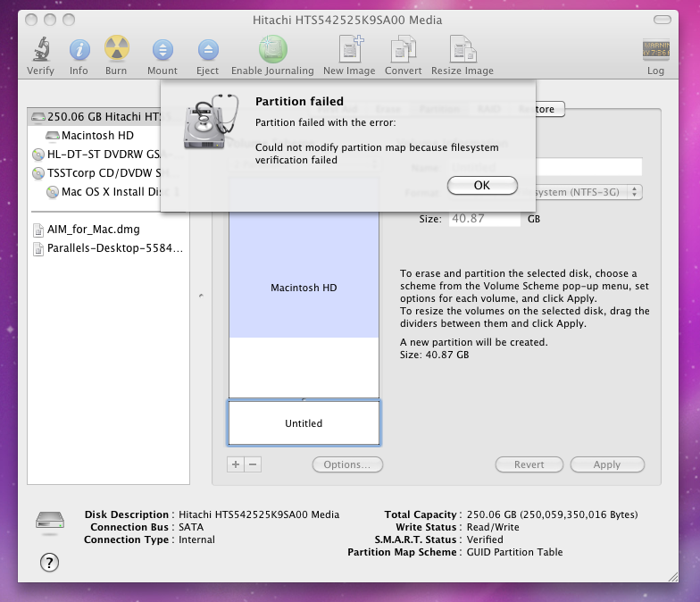Click the Partition failed disk stethoscope icon
Viewport: 700px width, 602px height.
pos(211,121)
